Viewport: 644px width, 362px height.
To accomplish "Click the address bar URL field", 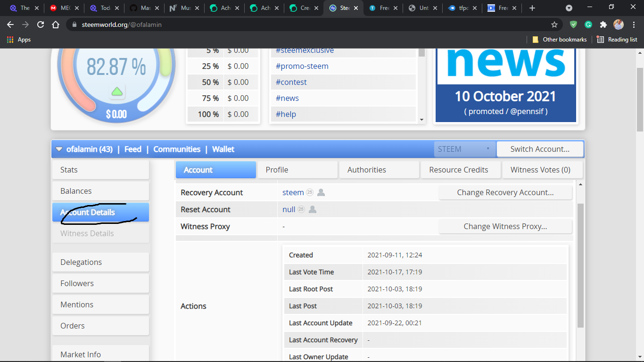I will pos(311,25).
